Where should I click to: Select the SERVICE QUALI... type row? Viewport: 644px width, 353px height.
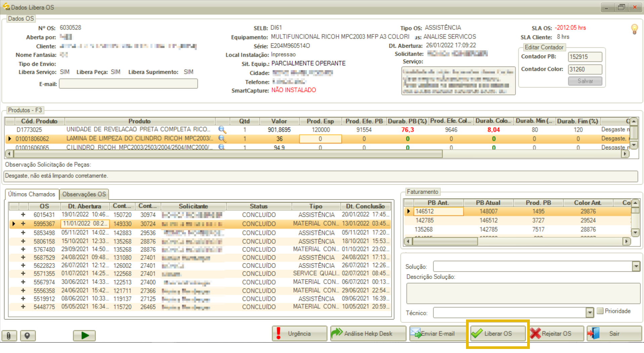200,273
